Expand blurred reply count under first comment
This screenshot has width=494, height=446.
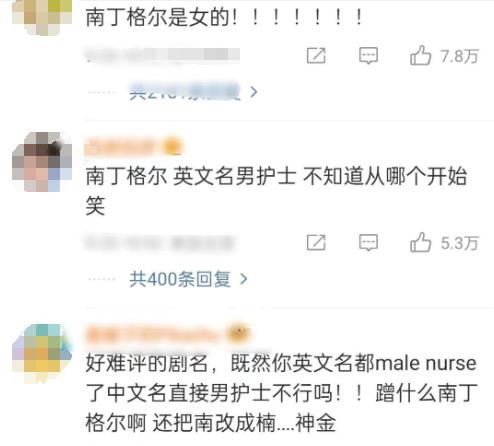(x=185, y=91)
